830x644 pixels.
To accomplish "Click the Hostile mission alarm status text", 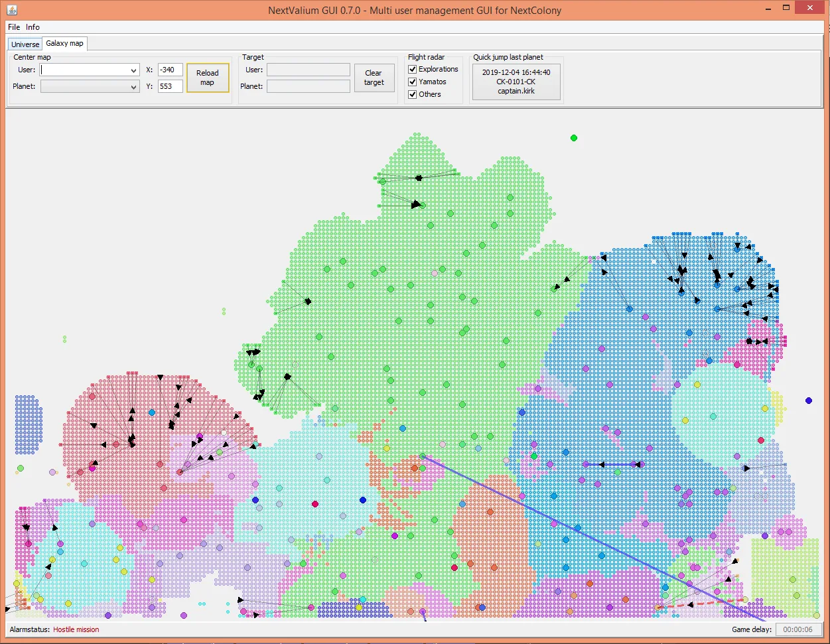I will (x=76, y=629).
